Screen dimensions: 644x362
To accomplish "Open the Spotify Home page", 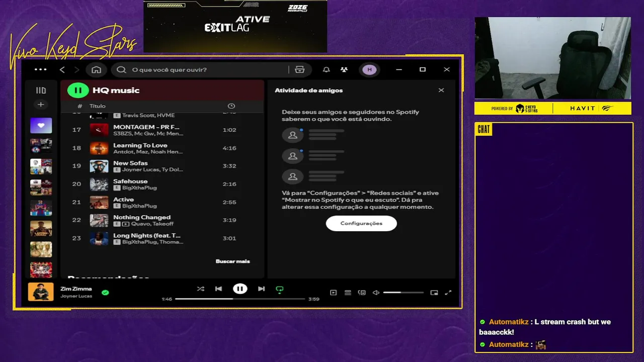I will point(97,69).
